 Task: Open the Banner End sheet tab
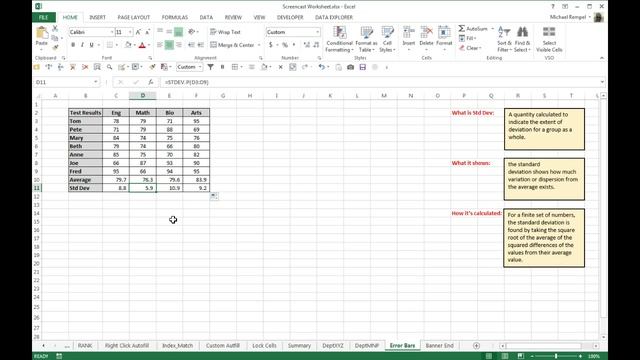click(440, 345)
